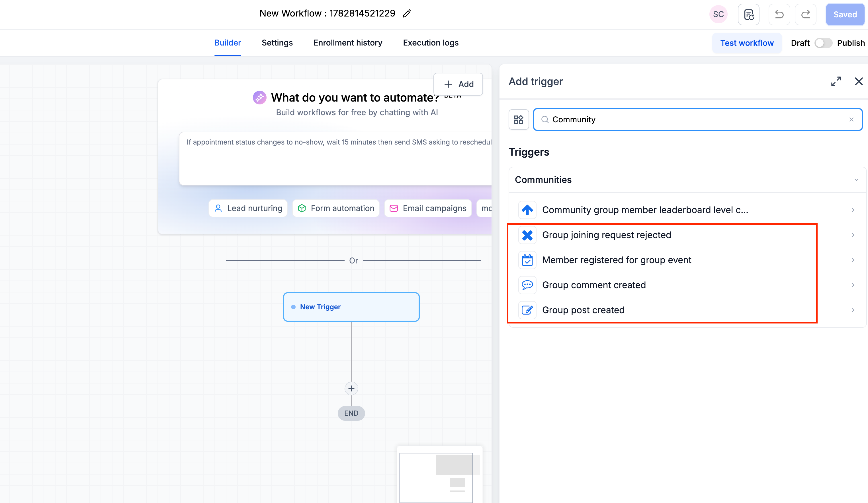The height and width of the screenshot is (503, 868).
Task: Close the Add trigger panel
Action: 859,82
